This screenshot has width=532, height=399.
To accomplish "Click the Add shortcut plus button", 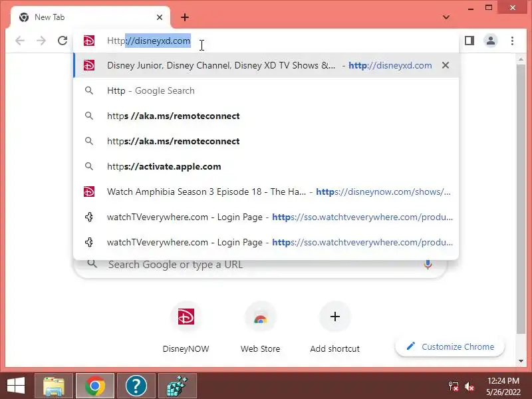I will [x=335, y=317].
